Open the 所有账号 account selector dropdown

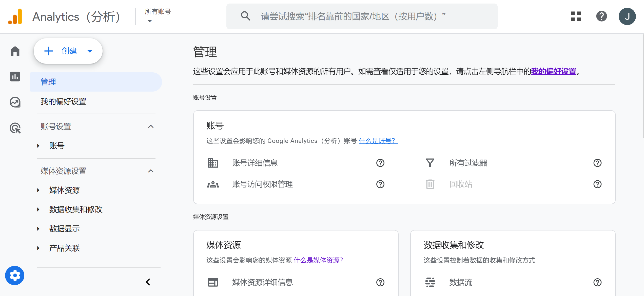158,16
